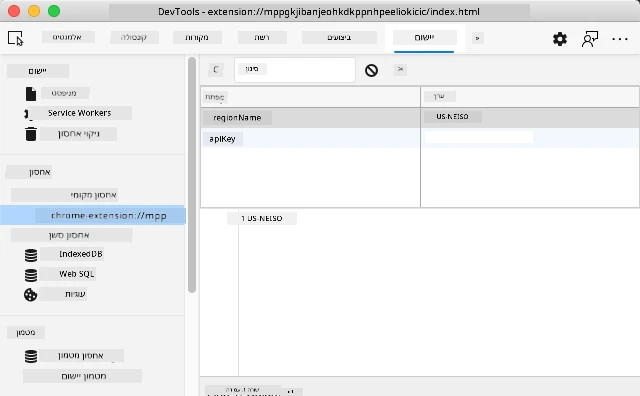Click the filter input field
This screenshot has height=396, width=640.
tap(295, 70)
